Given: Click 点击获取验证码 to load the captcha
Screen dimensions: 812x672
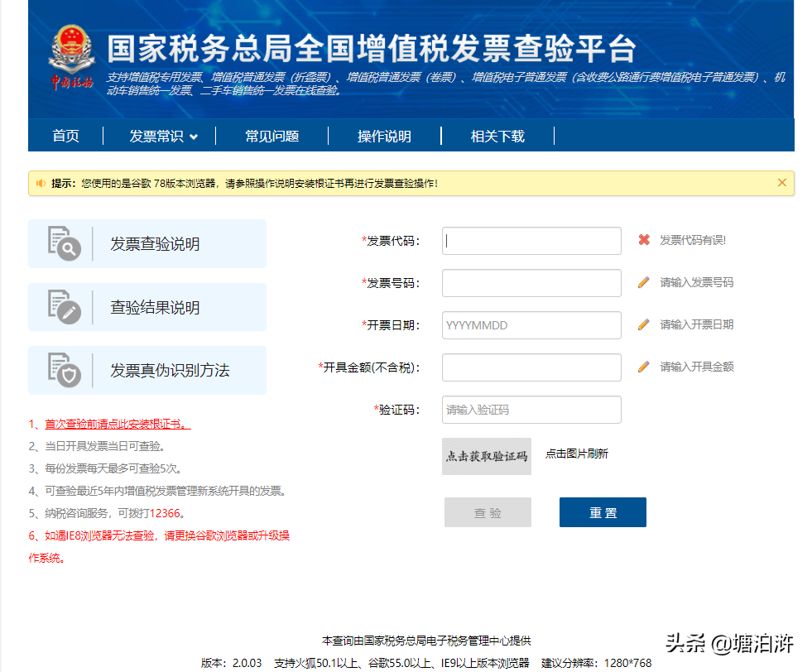Looking at the screenshot, I should [x=487, y=456].
